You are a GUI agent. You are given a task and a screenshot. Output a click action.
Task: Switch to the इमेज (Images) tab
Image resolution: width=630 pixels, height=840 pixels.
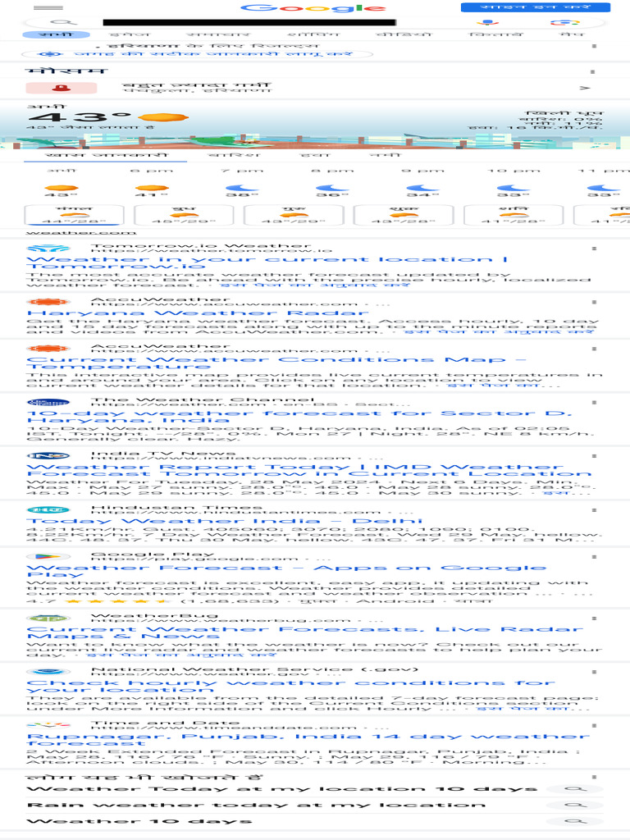point(130,34)
